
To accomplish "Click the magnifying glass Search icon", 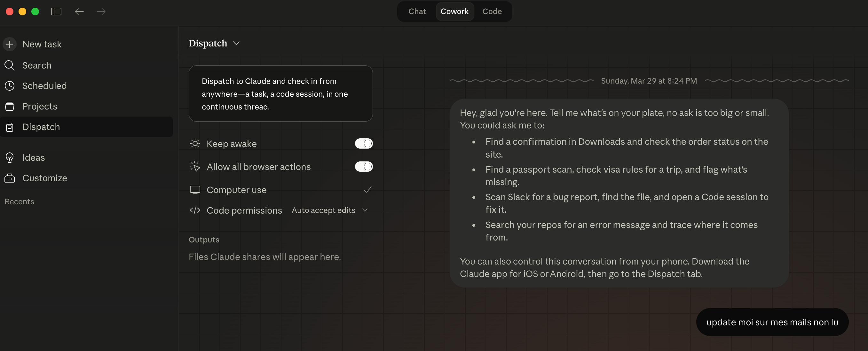I will pyautogui.click(x=10, y=65).
